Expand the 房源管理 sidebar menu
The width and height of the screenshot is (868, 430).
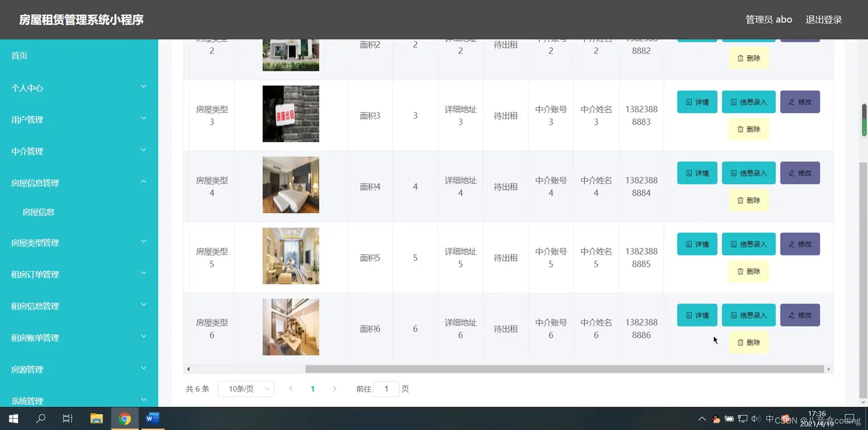[79, 369]
